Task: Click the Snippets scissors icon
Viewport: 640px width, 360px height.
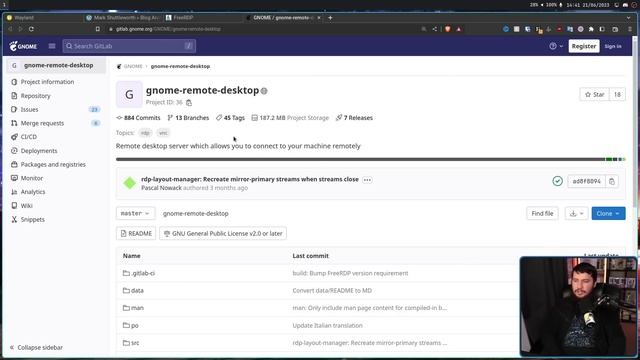Action: [14, 219]
